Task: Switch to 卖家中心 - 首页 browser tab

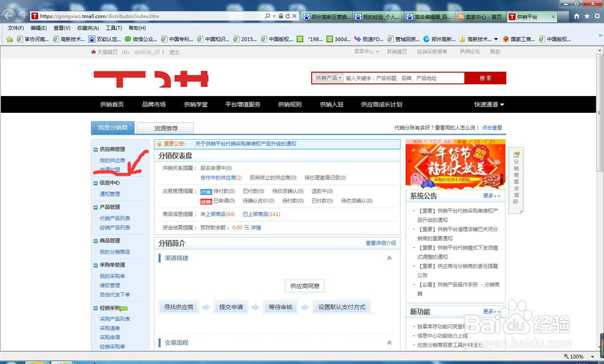Action: (x=480, y=16)
